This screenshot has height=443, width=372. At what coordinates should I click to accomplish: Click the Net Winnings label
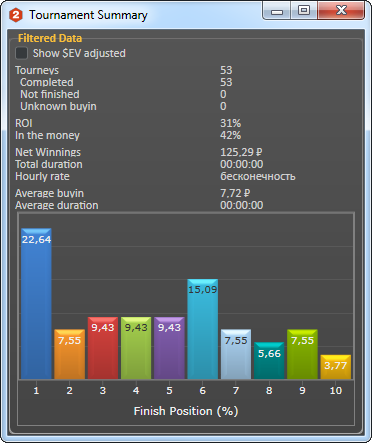48,152
